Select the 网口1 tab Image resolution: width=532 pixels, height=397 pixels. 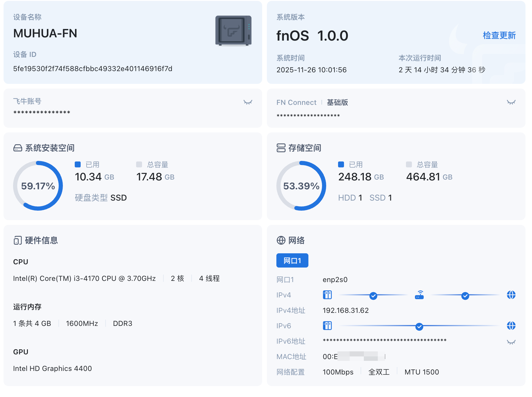click(292, 260)
